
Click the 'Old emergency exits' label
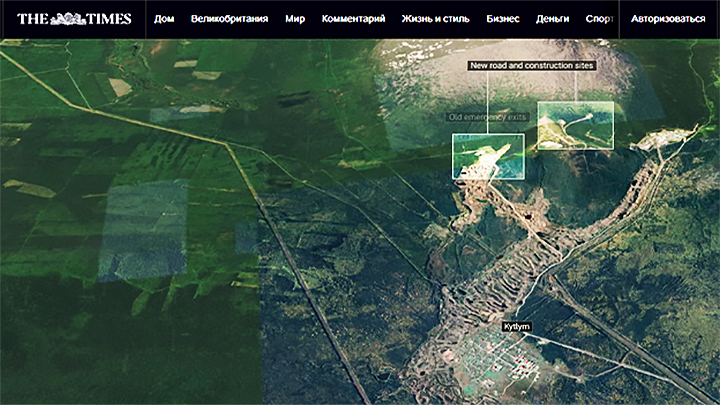point(487,117)
